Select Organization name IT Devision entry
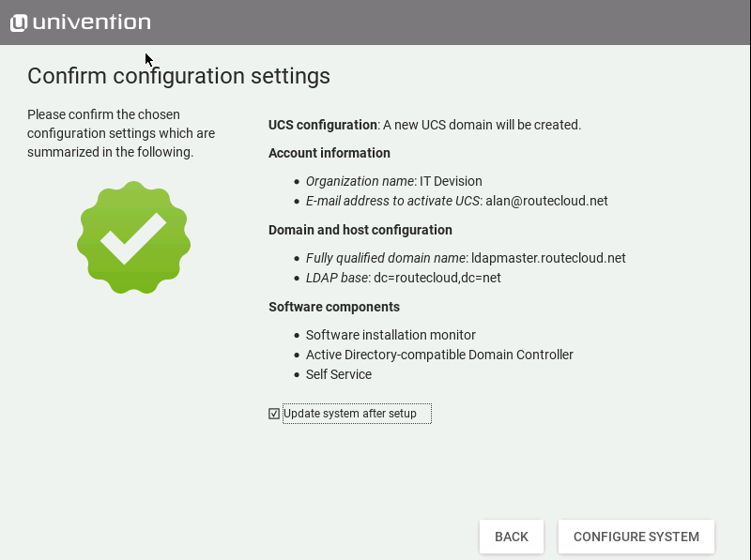The width and height of the screenshot is (751, 560). pos(394,181)
